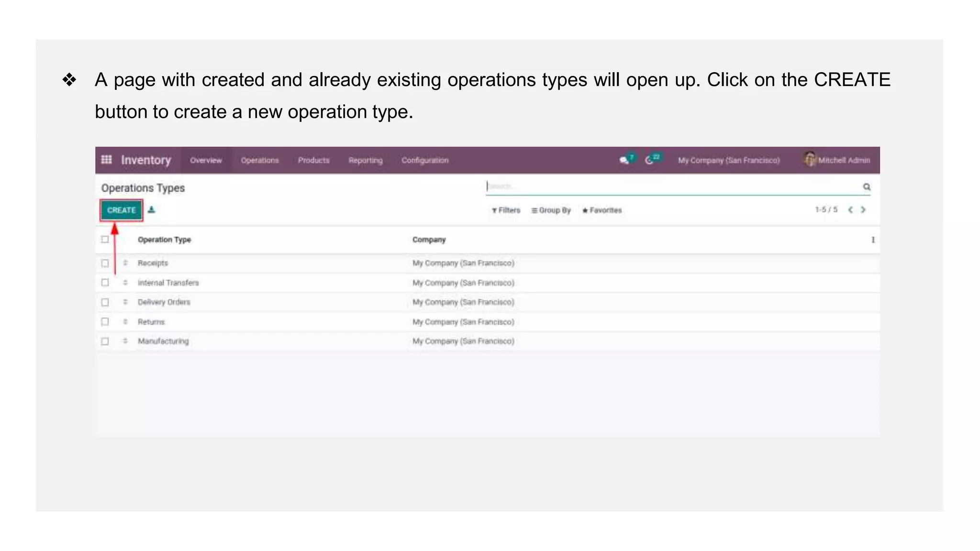The image size is (980, 551).
Task: Grab the Internal Transfers row drag handle
Action: (125, 283)
